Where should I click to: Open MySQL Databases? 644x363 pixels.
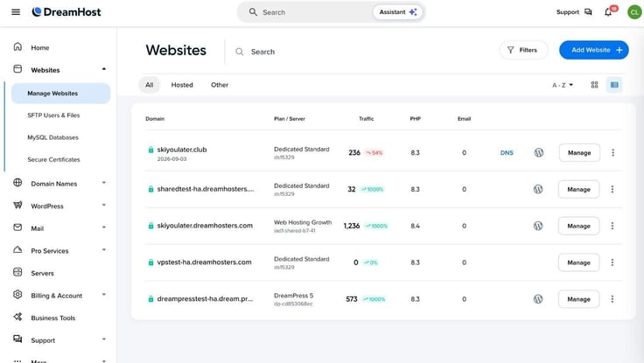tap(52, 137)
